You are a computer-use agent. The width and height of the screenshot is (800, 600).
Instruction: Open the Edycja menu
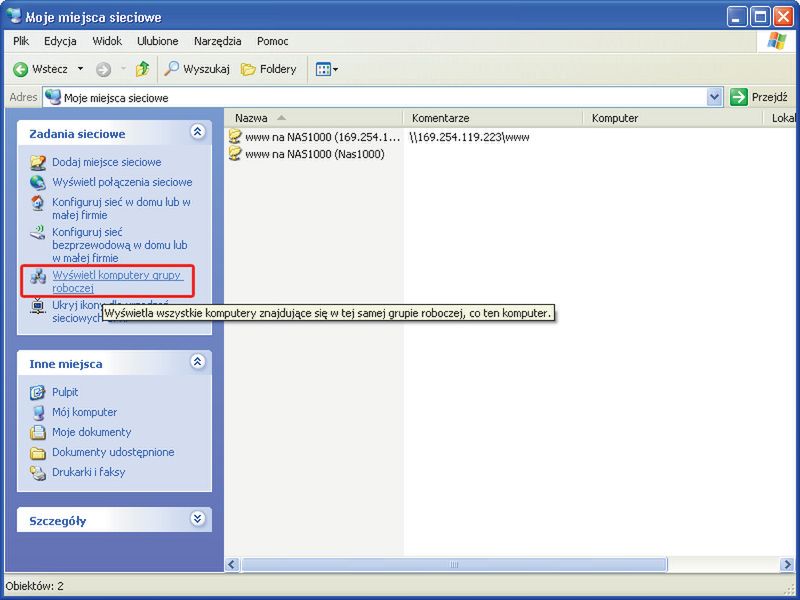(x=60, y=41)
